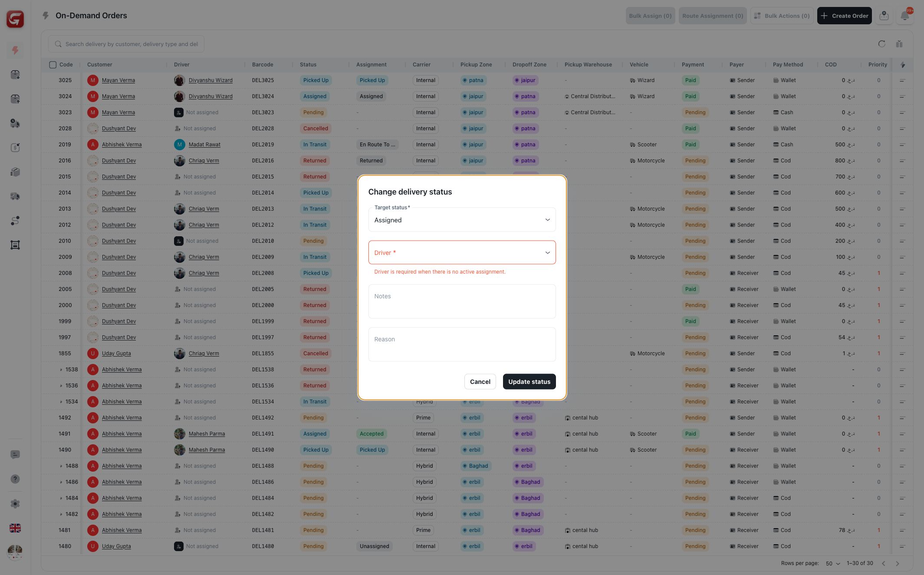The width and height of the screenshot is (924, 575).
Task: Click the Scooter vehicle cell of order 2019
Action: point(643,145)
